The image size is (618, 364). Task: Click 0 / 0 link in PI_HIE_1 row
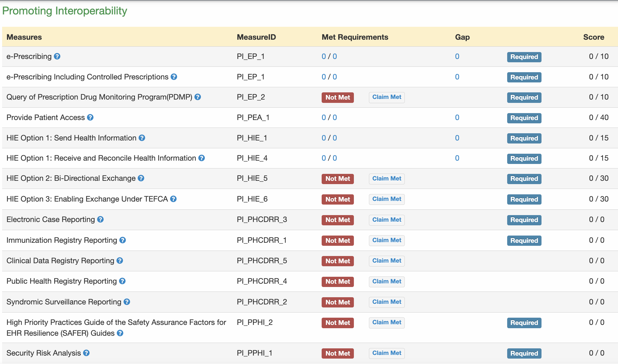[x=329, y=138]
